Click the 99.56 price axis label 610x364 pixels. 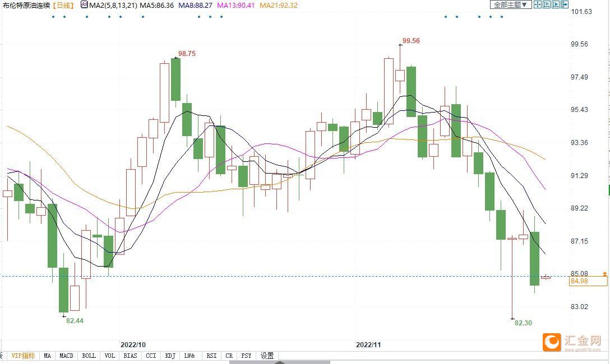tap(579, 44)
